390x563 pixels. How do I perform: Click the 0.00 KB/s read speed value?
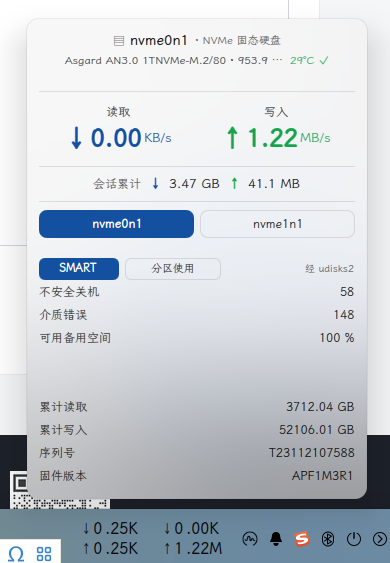click(x=131, y=138)
